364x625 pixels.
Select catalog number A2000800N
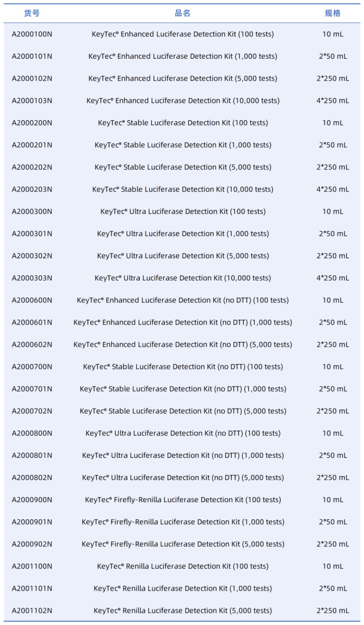[32, 433]
